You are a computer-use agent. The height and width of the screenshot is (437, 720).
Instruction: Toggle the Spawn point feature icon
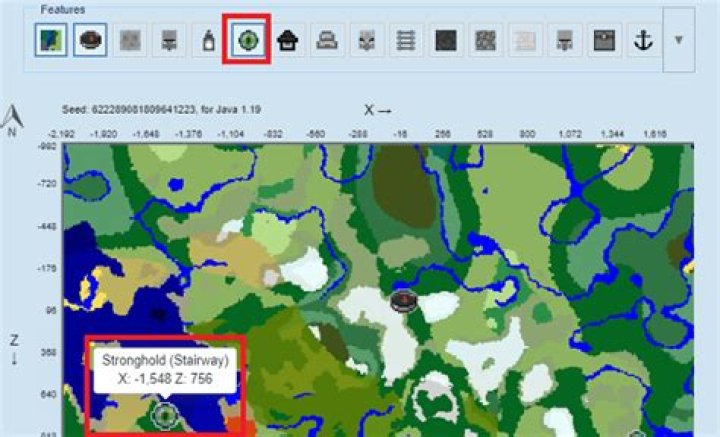(90, 40)
